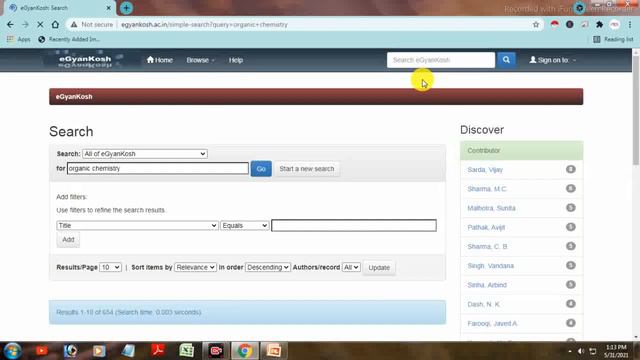Open the Authors/record All dropdown

351,267
